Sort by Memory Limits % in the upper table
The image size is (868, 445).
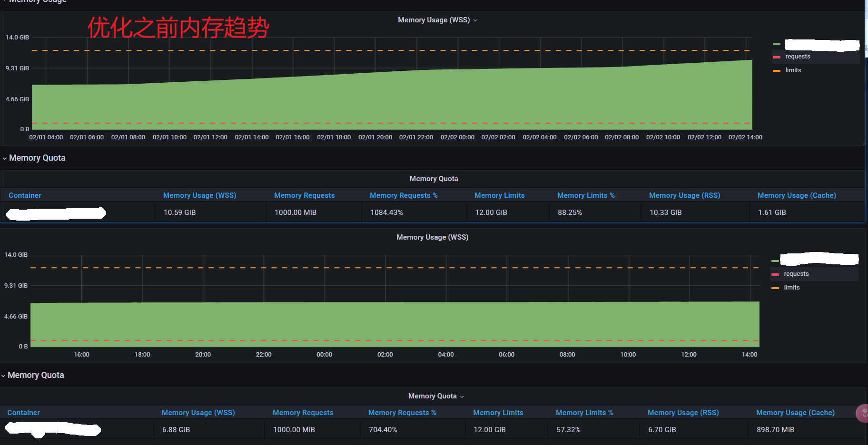tap(586, 195)
